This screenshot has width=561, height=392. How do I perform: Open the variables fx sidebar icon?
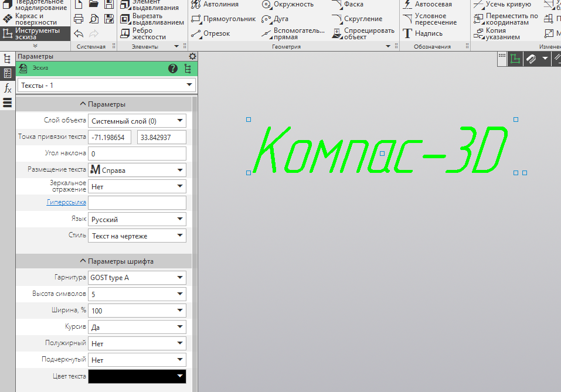click(x=8, y=88)
